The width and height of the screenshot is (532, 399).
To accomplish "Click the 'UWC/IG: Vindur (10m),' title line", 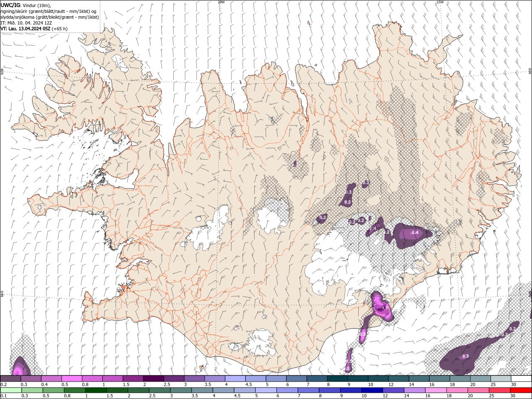I will tap(26, 5).
